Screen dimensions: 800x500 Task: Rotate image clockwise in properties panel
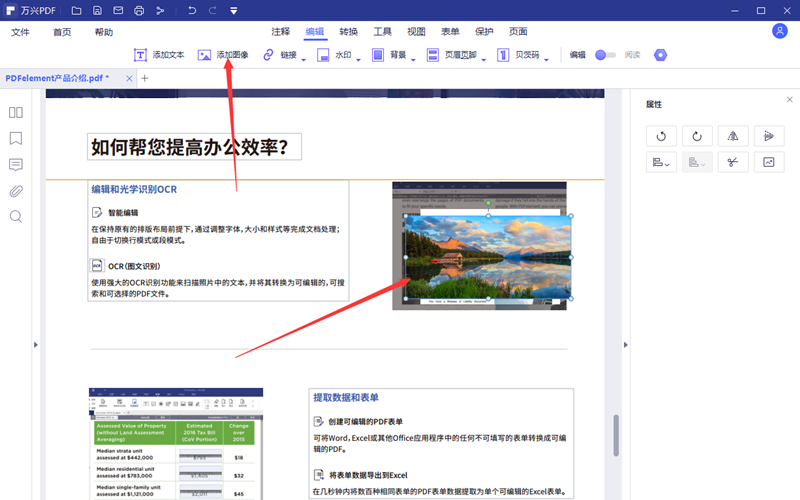(x=697, y=136)
